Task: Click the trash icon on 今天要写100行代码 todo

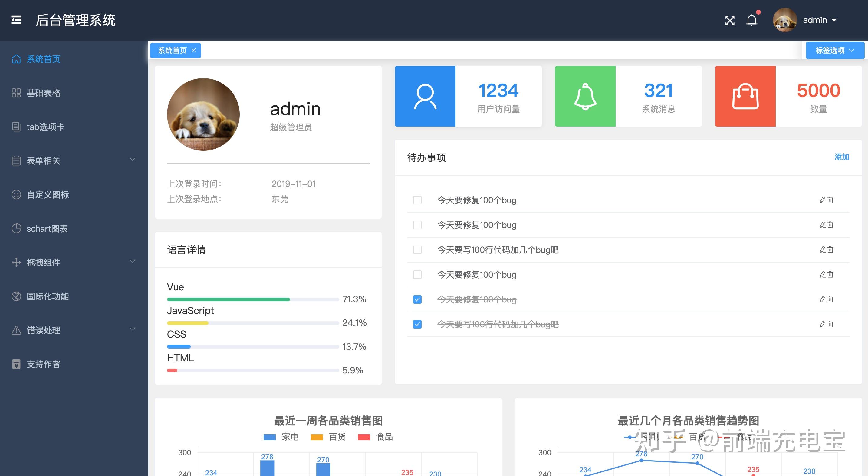Action: [830, 250]
